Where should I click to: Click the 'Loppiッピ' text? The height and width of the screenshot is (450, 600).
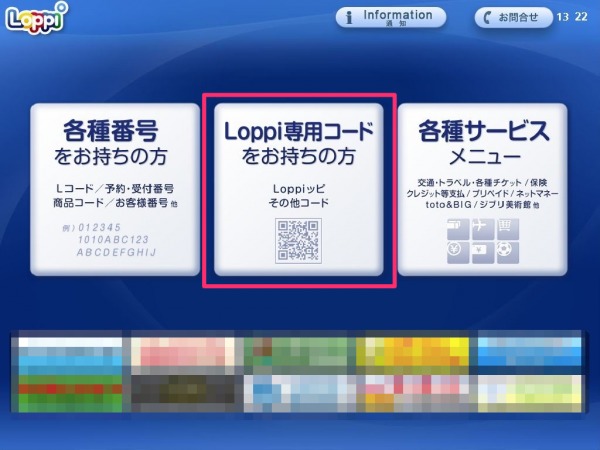pyautogui.click(x=299, y=189)
